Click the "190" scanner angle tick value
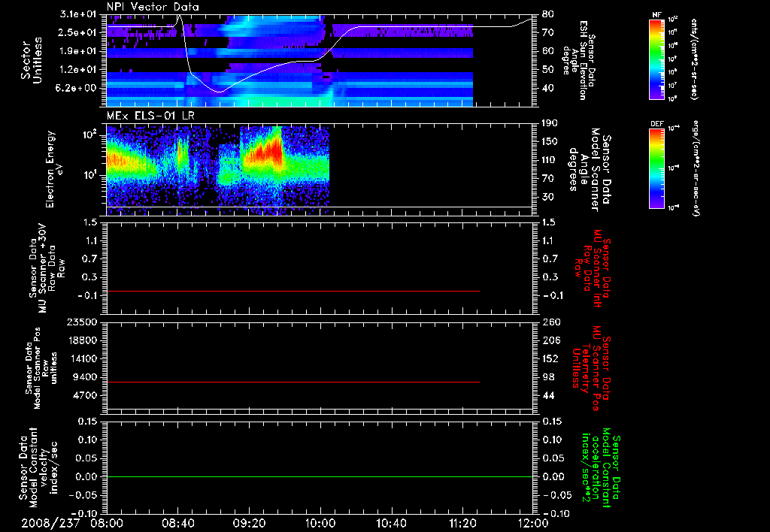This screenshot has height=532, width=770. (550, 123)
